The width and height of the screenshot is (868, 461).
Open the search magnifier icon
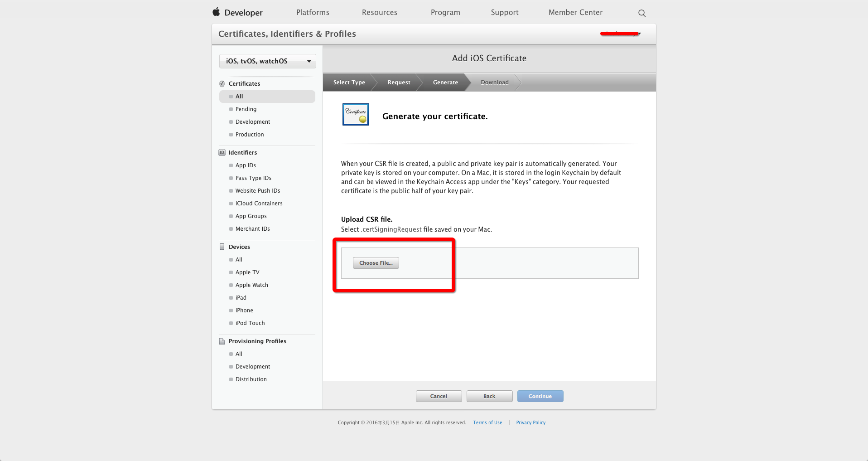click(642, 13)
